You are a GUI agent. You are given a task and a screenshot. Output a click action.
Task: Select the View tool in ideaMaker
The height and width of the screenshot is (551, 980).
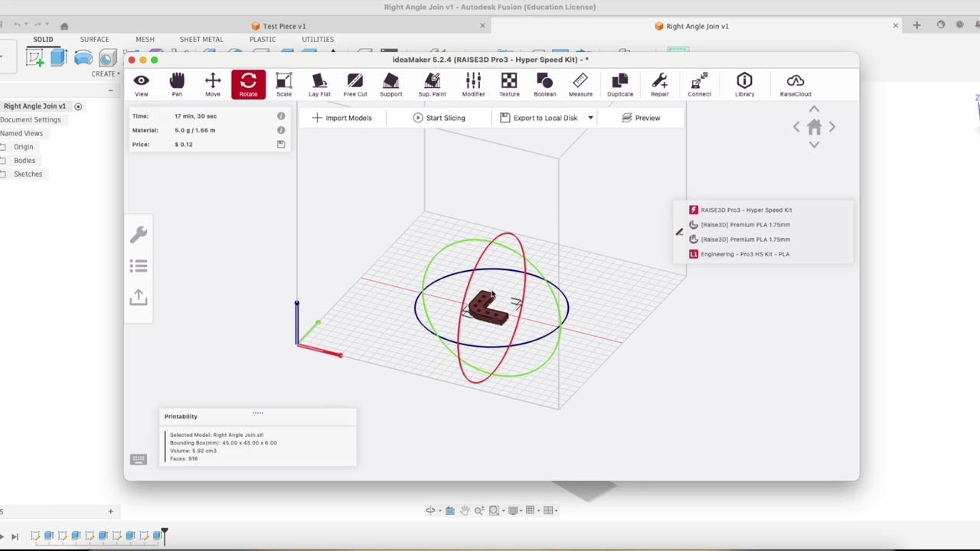(x=142, y=84)
